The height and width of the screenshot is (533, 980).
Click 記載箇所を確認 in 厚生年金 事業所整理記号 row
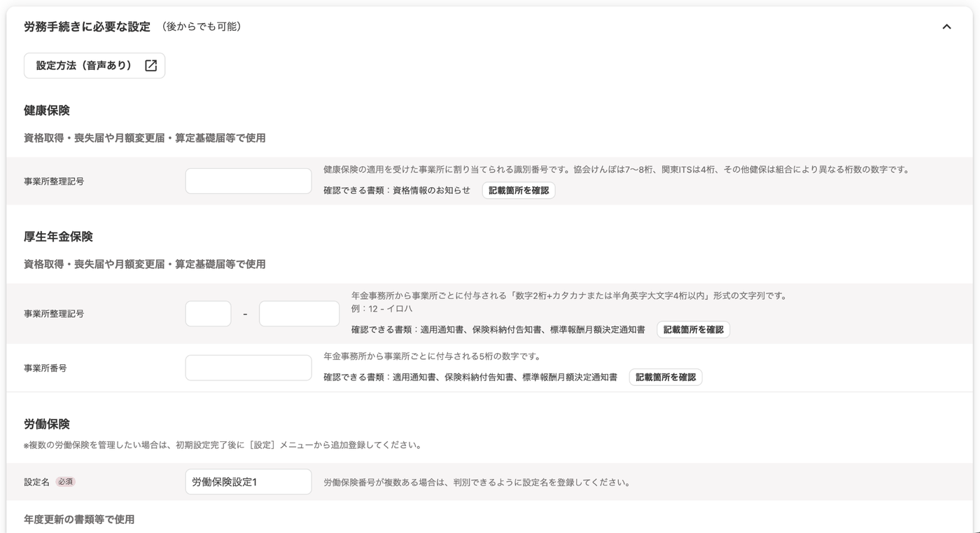coord(693,329)
